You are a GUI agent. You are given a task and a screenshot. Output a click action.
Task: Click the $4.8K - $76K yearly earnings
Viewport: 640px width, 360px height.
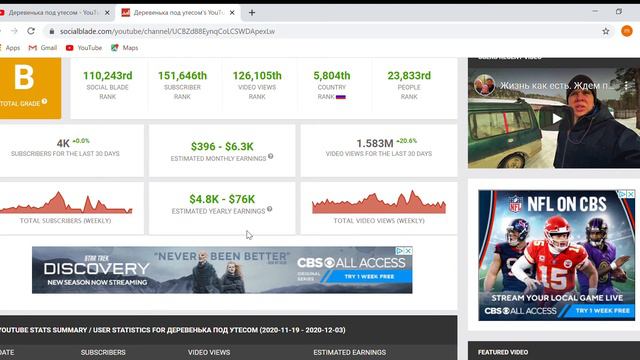222,199
